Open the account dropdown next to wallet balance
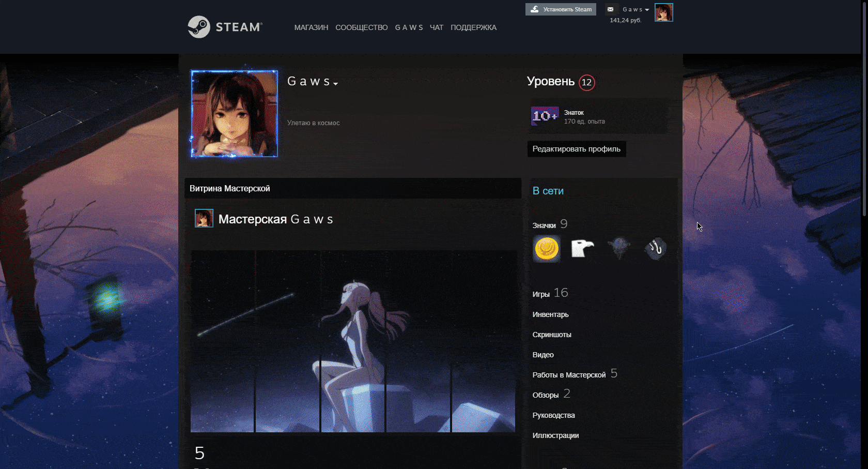Screen dimensions: 868x469 pyautogui.click(x=647, y=9)
